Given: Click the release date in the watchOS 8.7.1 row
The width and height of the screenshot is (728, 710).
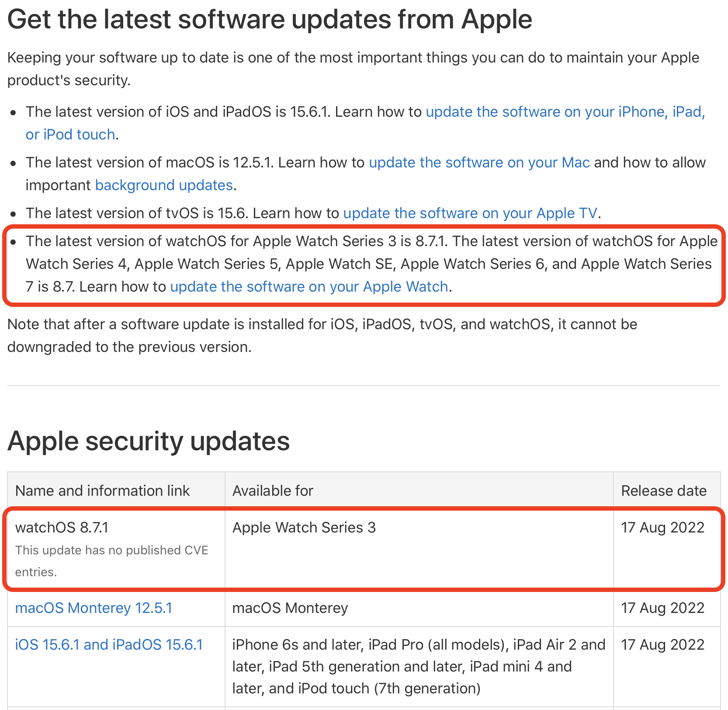Looking at the screenshot, I should tap(662, 528).
